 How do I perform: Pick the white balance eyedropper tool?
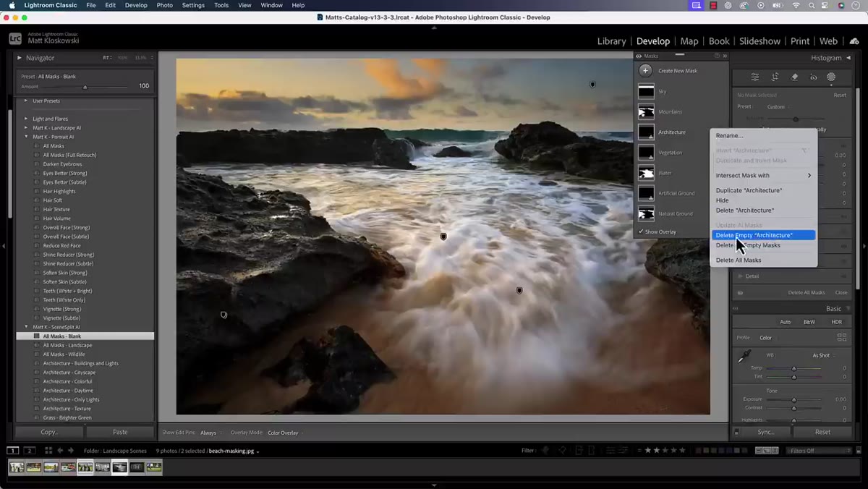(744, 357)
